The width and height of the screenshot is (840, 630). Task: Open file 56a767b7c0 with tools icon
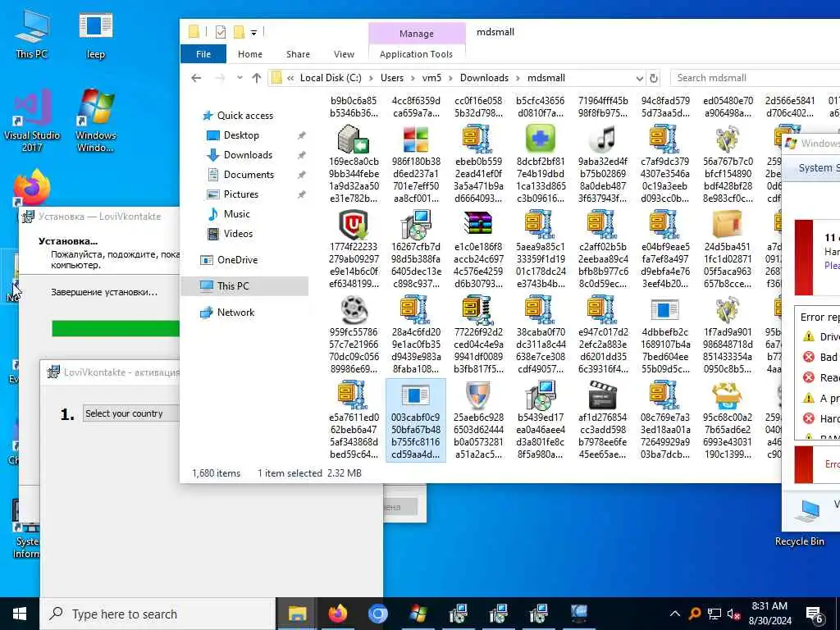click(728, 163)
